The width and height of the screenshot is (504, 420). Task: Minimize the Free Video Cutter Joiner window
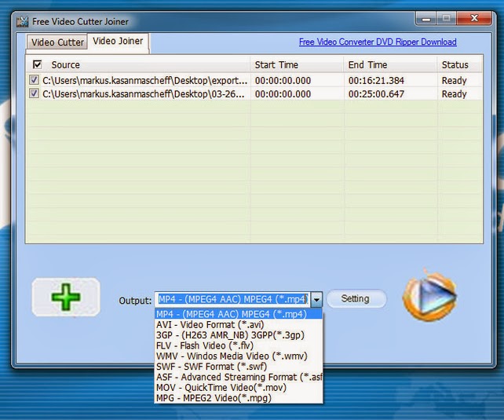pyautogui.click(x=426, y=19)
